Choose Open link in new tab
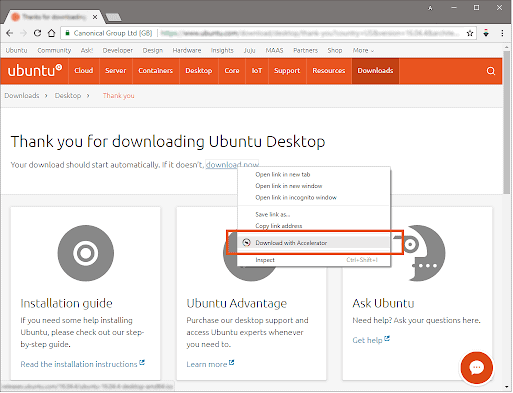The width and height of the screenshot is (513, 393). point(282,174)
